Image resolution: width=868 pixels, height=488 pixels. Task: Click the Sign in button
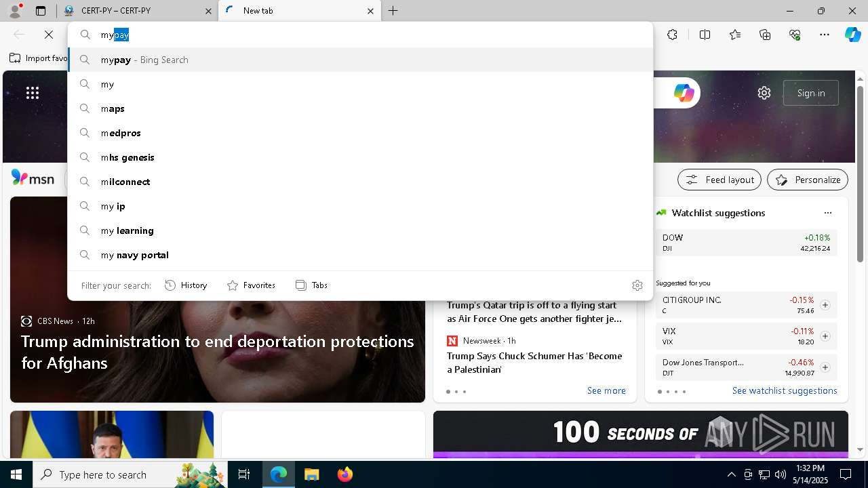811,93
